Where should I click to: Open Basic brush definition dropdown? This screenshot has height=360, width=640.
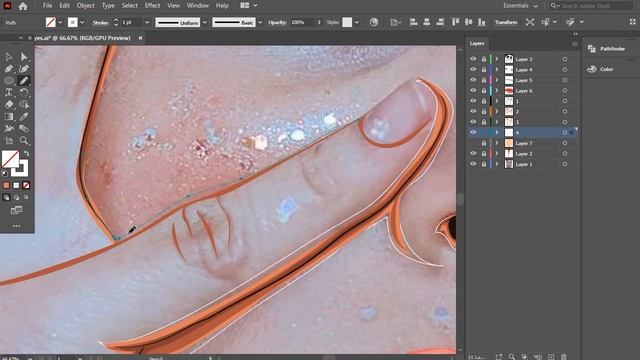[260, 22]
